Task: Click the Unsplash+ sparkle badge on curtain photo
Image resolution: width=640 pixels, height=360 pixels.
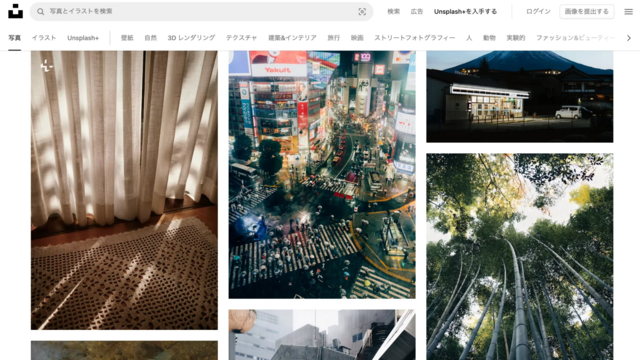Action: point(47,65)
